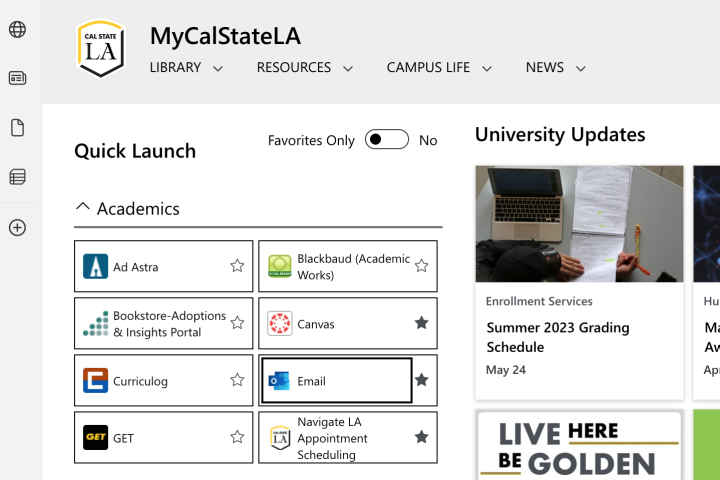The image size is (720, 480).
Task: Click the Live Here Be Golden banner
Action: 579,446
